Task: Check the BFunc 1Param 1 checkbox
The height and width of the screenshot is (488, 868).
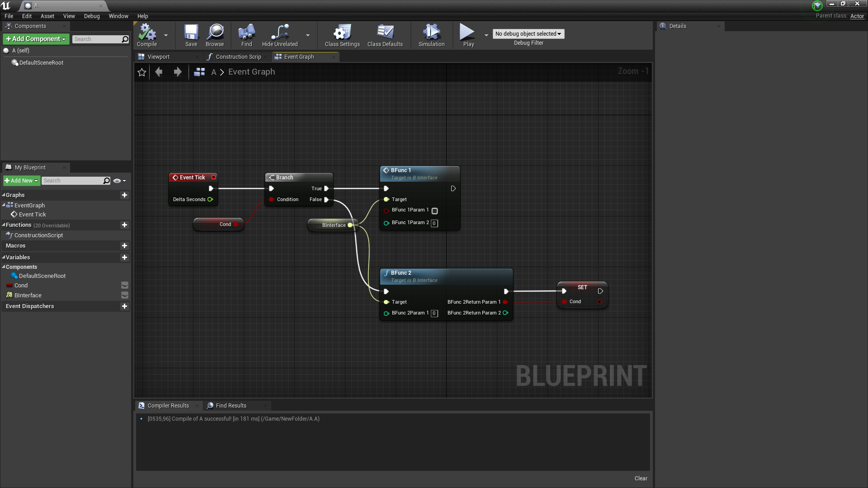Action: [x=434, y=211]
